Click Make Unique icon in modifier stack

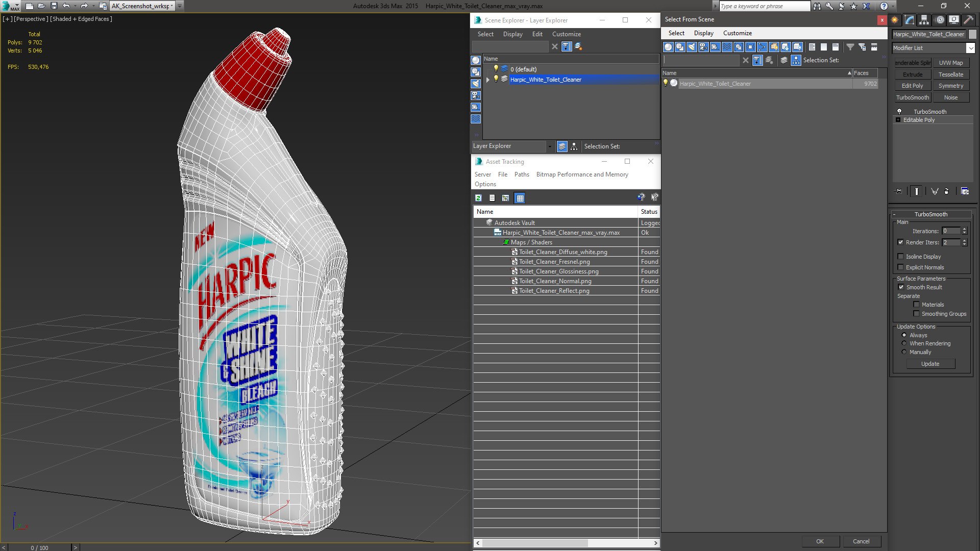935,191
